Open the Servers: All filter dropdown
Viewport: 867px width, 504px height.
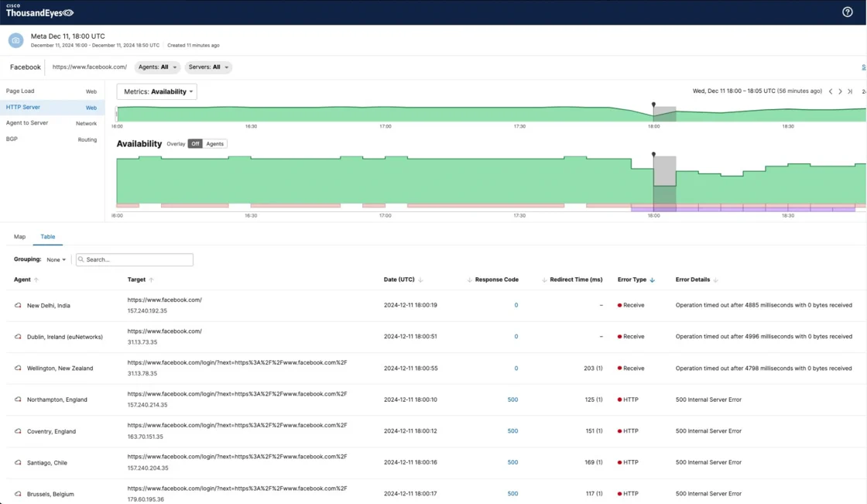point(208,67)
